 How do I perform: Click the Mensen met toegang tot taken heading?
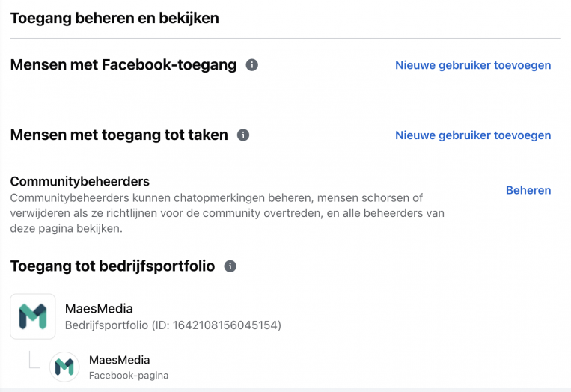point(119,135)
